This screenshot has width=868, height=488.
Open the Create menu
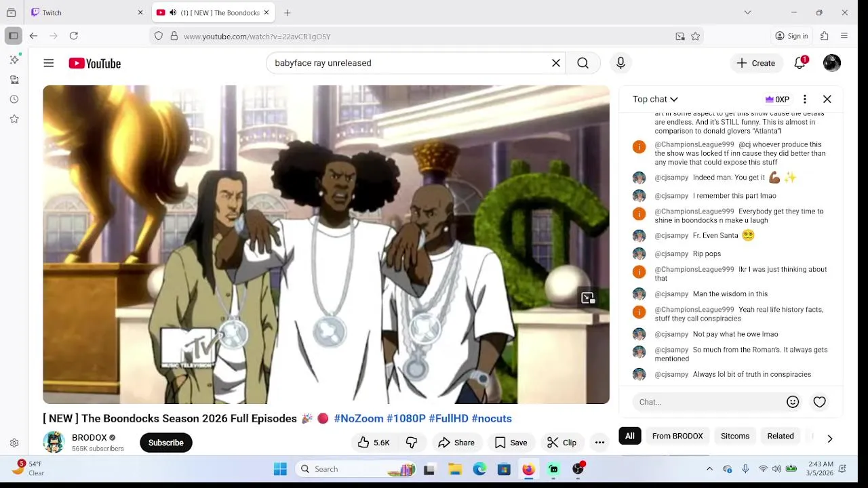(755, 63)
